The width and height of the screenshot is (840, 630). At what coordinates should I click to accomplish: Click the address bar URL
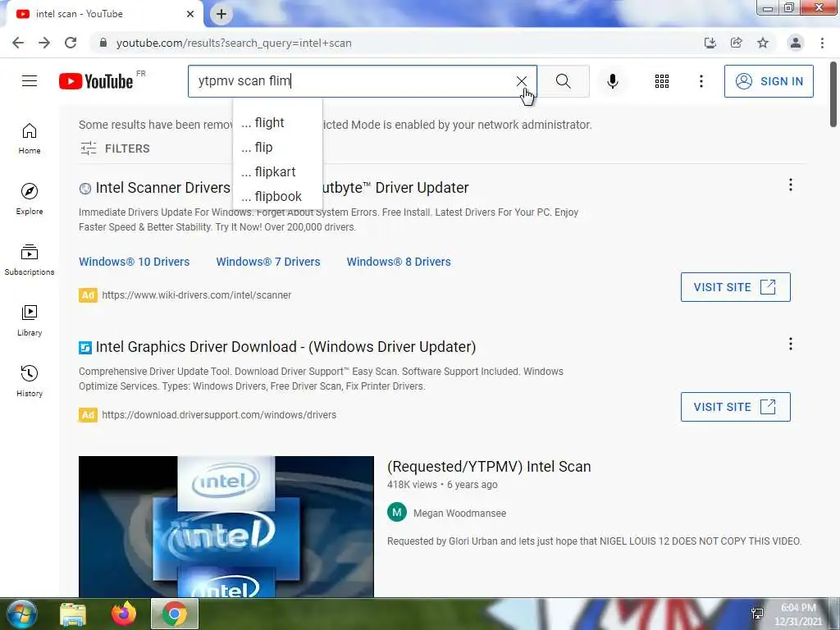click(234, 43)
